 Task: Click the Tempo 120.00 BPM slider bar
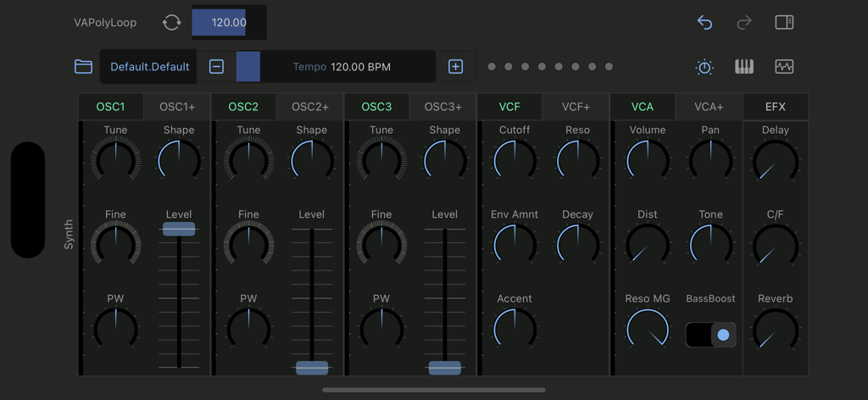[336, 67]
